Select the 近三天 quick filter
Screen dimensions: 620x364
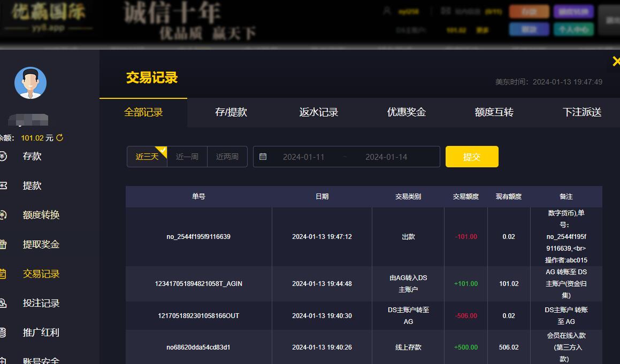(147, 157)
